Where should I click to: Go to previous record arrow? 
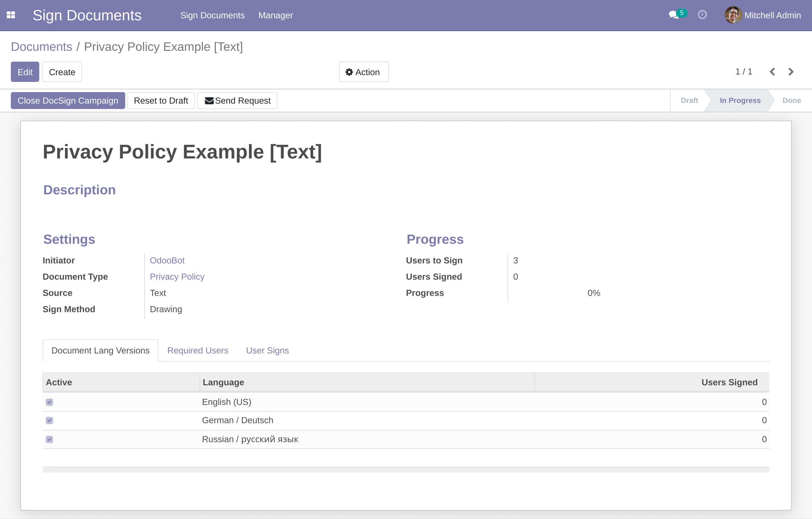(x=772, y=72)
